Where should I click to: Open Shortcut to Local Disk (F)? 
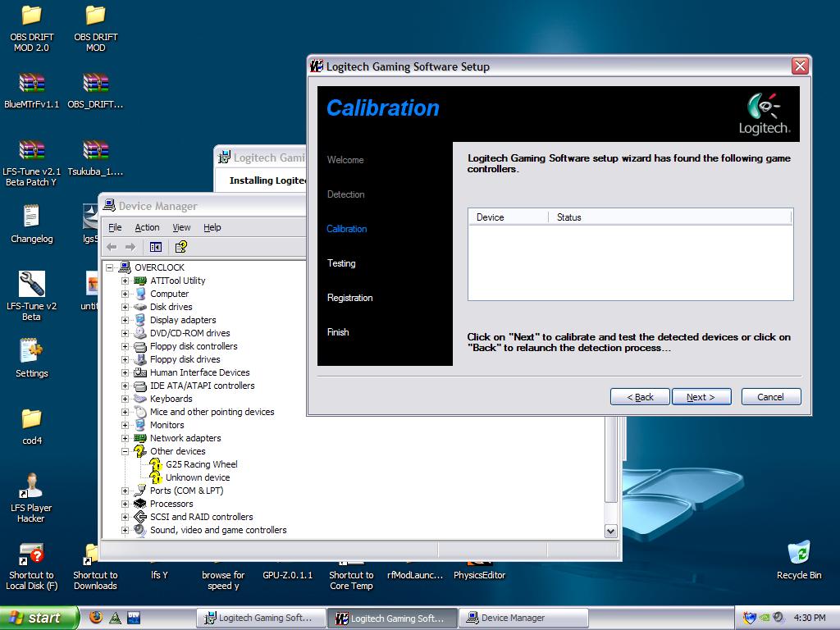point(32,554)
